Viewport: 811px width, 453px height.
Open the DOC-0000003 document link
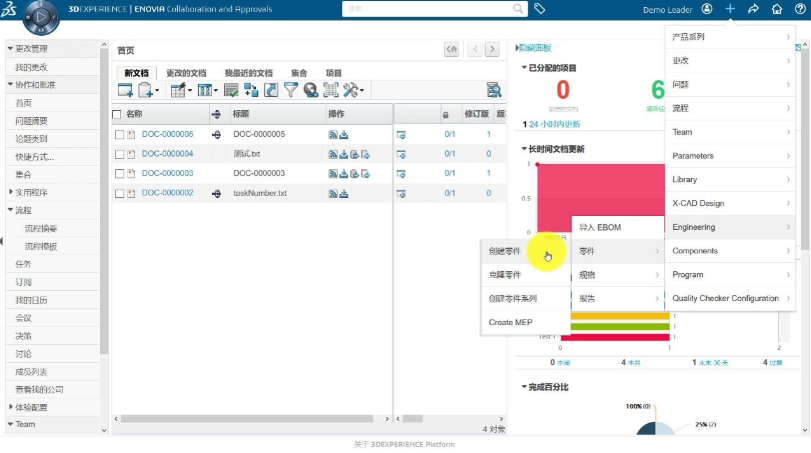167,173
